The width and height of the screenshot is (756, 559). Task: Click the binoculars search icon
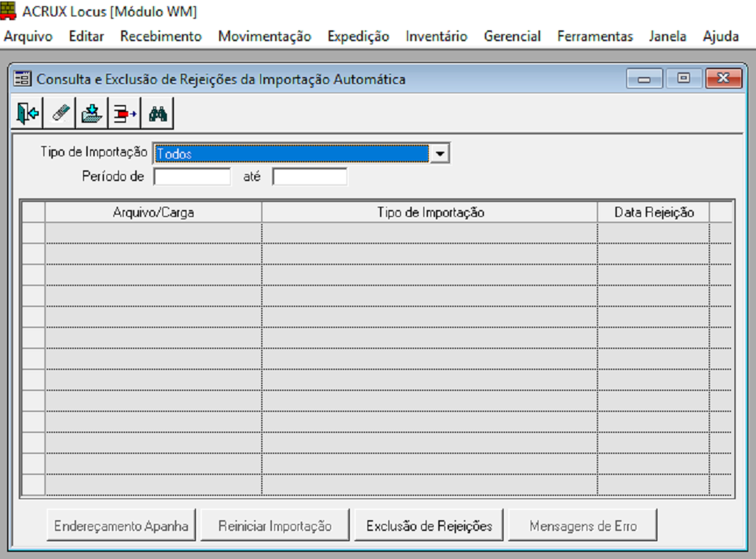(x=158, y=114)
